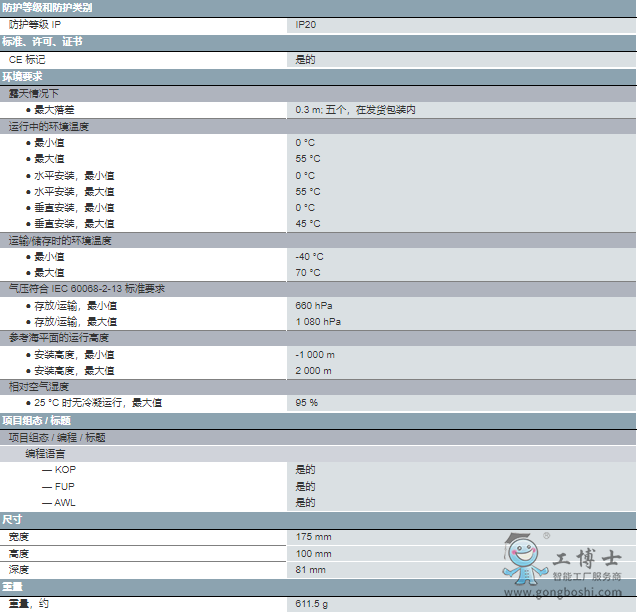Select the 660 hPa air pressure value

point(314,305)
